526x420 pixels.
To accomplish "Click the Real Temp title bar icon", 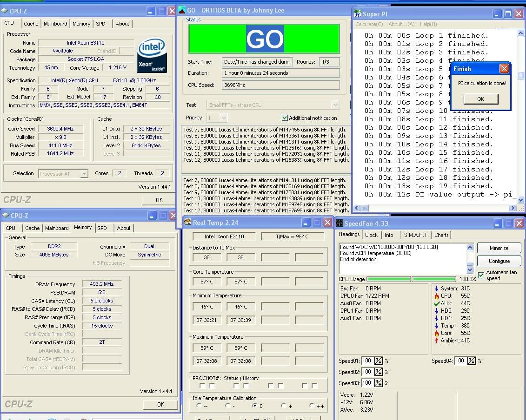I will 187,223.
